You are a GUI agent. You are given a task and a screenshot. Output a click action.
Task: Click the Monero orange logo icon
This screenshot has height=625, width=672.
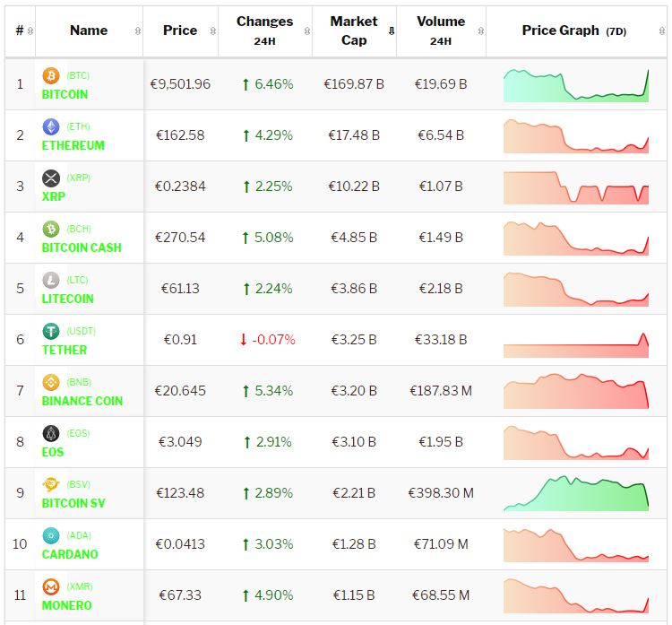(51, 587)
